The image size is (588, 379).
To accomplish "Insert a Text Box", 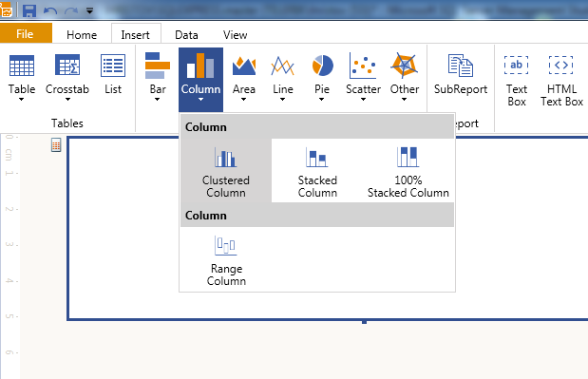I will click(x=517, y=80).
